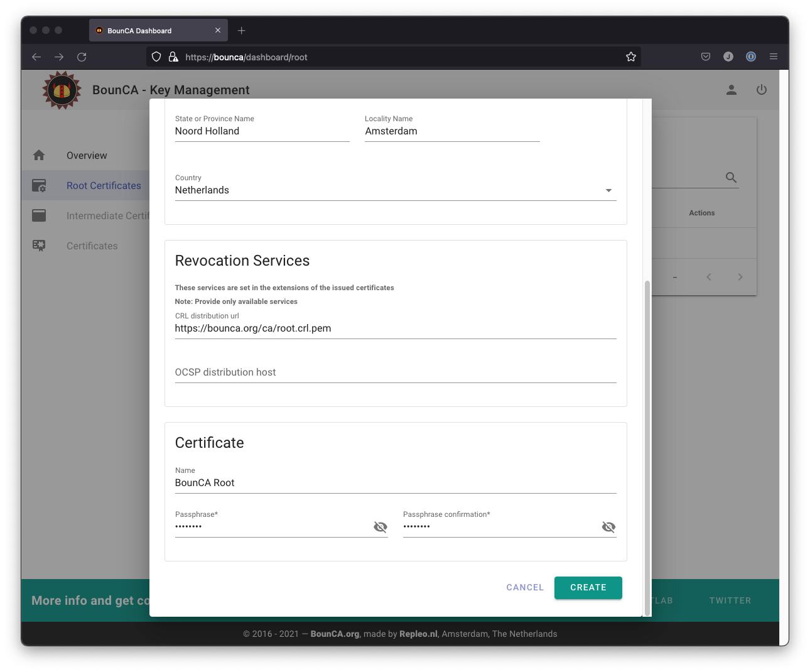Click the Overview home icon in sidebar
This screenshot has height=672, width=810.
(39, 155)
